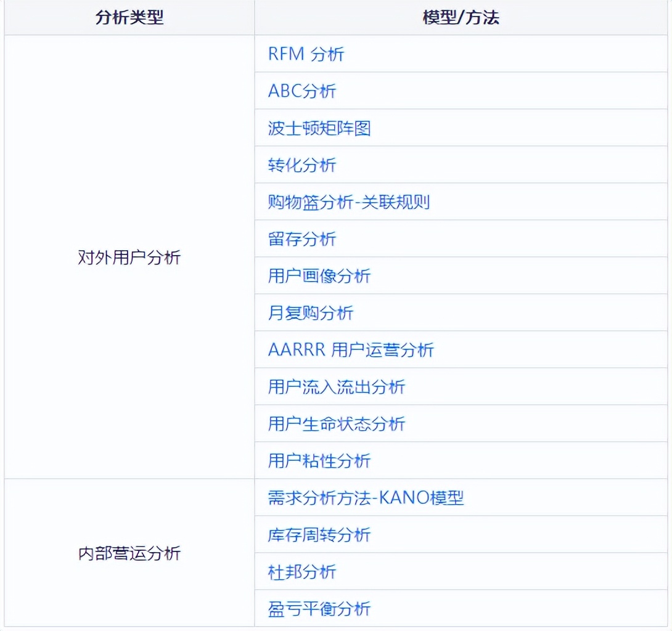This screenshot has width=672, height=631.
Task: Open the ABC分析 link
Action: click(302, 91)
